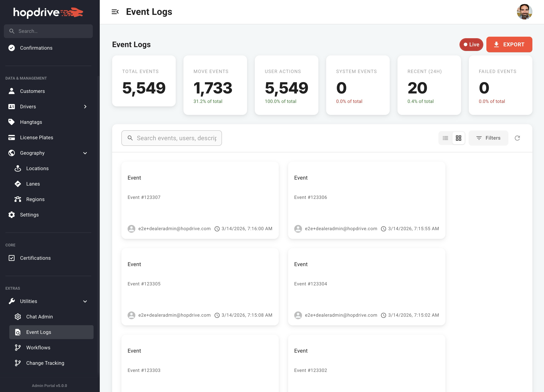Refresh the event list
The height and width of the screenshot is (392, 544).
[517, 138]
